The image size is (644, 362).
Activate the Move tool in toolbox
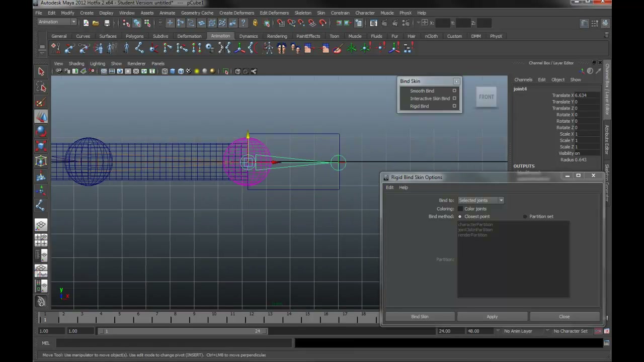[41, 117]
